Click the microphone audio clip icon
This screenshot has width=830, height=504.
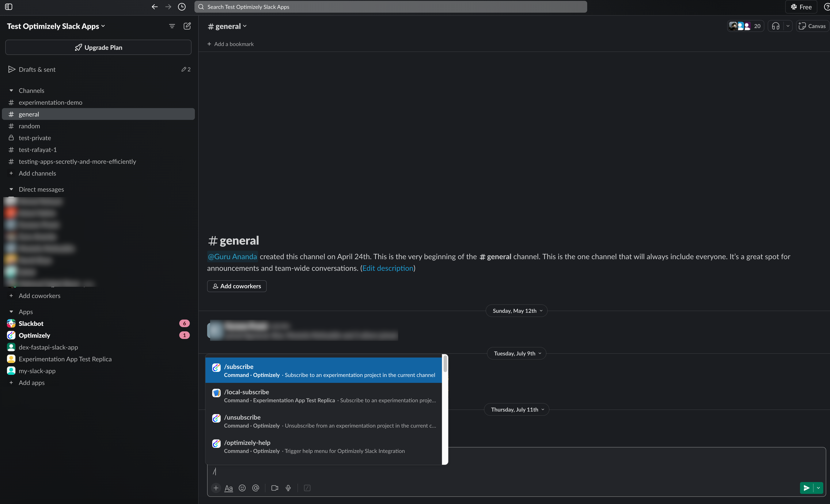point(288,488)
